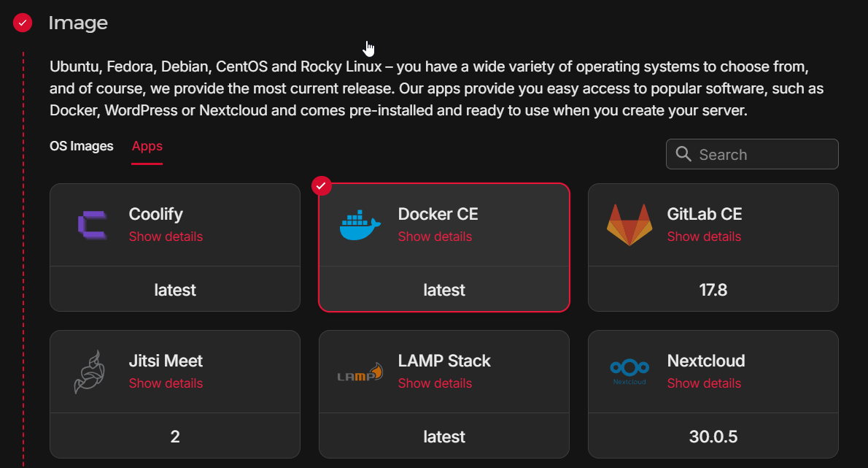Expand Show details under GitLab CE
Image resolution: width=868 pixels, height=468 pixels.
tap(704, 237)
